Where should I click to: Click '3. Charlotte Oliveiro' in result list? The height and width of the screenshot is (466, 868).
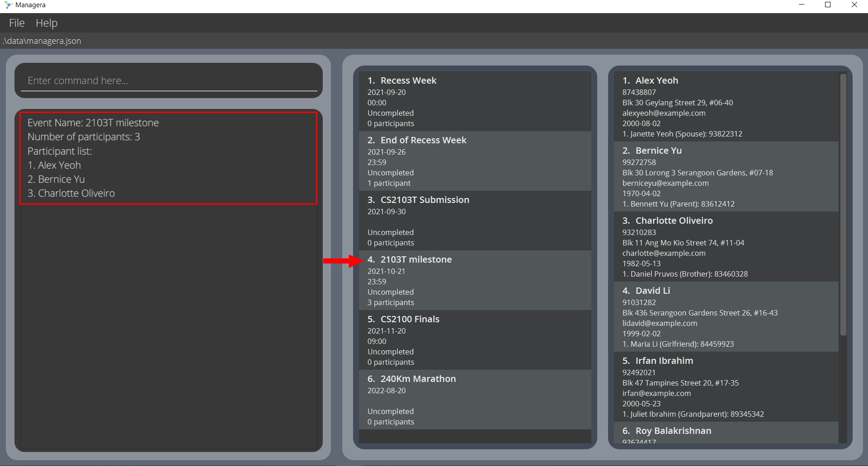pyautogui.click(x=71, y=193)
